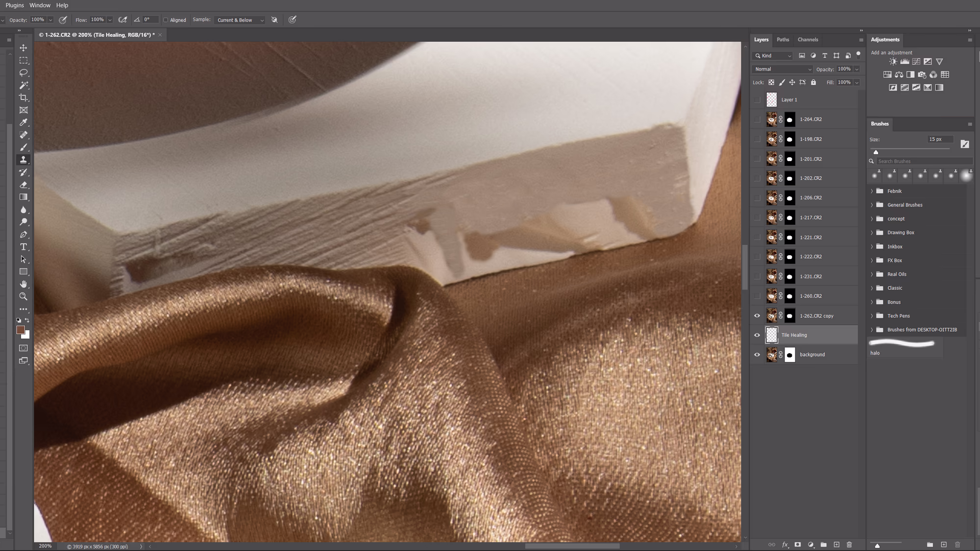Switch to the Channels tab
The height and width of the screenshot is (551, 980).
(808, 40)
